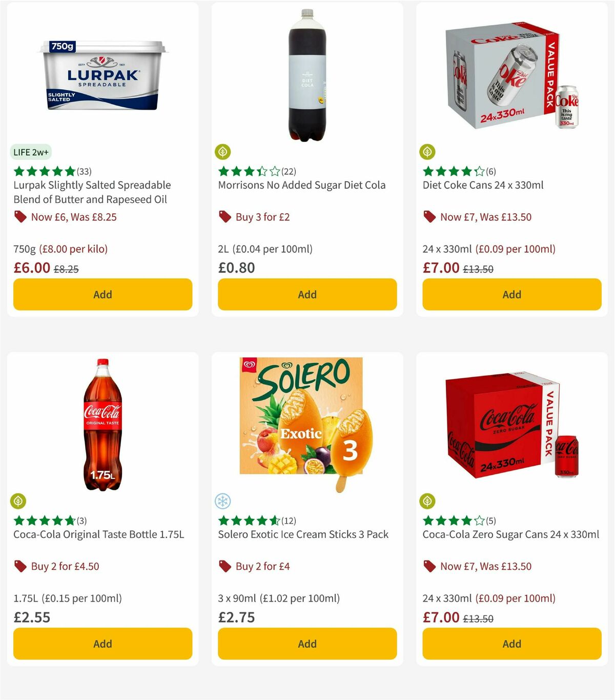
Task: Click the red offer tag icon beside Now £6 deal
Action: coord(20,217)
